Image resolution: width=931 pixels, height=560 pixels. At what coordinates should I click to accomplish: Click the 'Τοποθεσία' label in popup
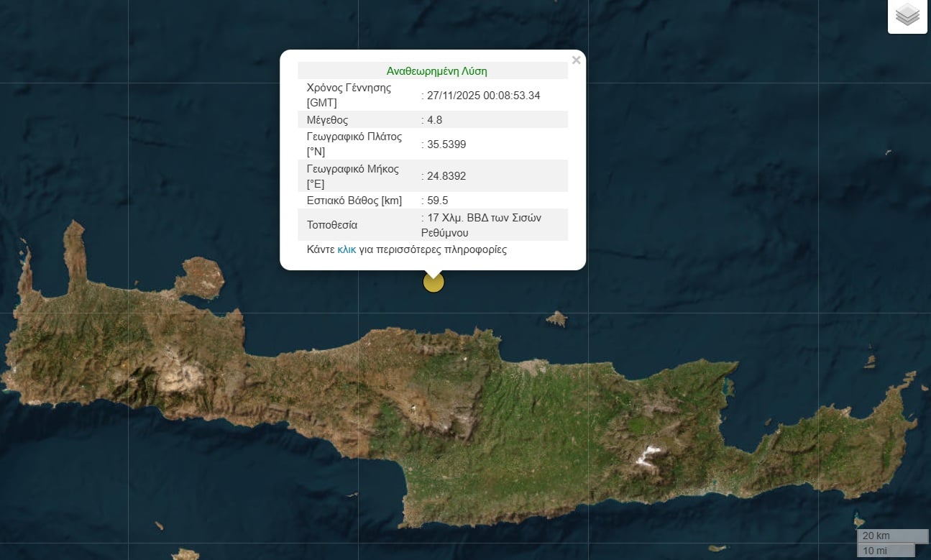pyautogui.click(x=331, y=224)
